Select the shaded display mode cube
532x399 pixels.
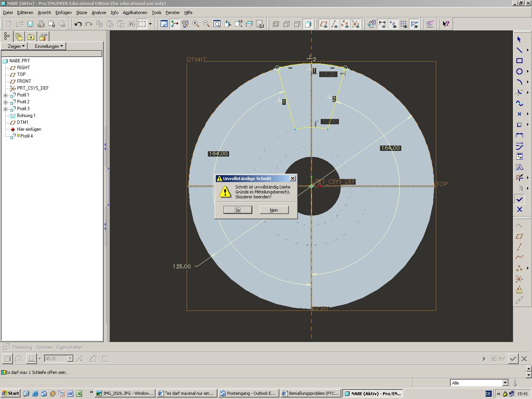coord(308,24)
